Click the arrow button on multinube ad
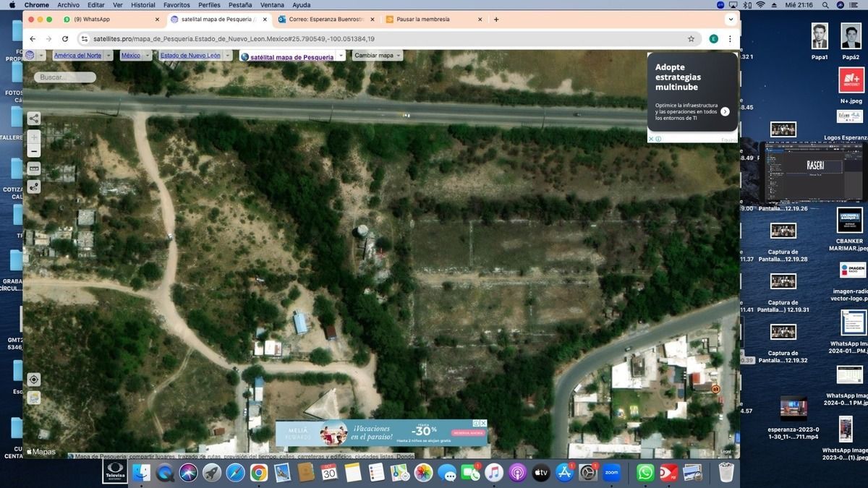The width and height of the screenshot is (868, 488). pos(725,111)
